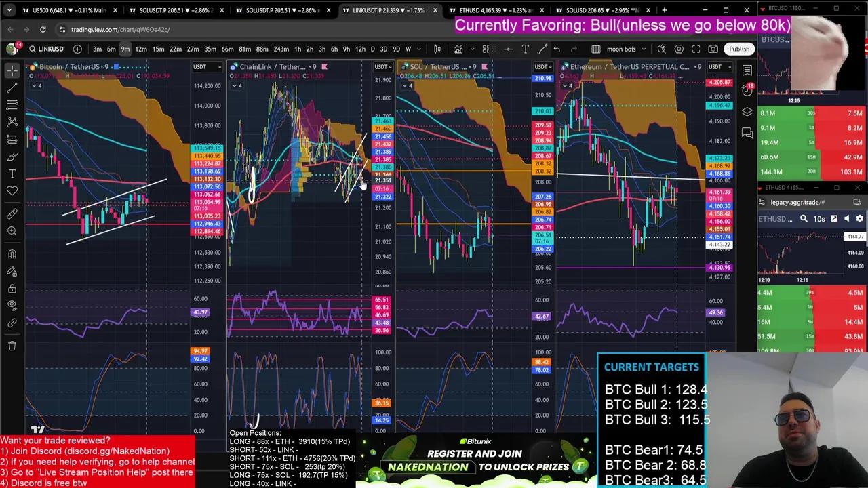Select the 243m timeframe
868x488 pixels.
[281, 49]
